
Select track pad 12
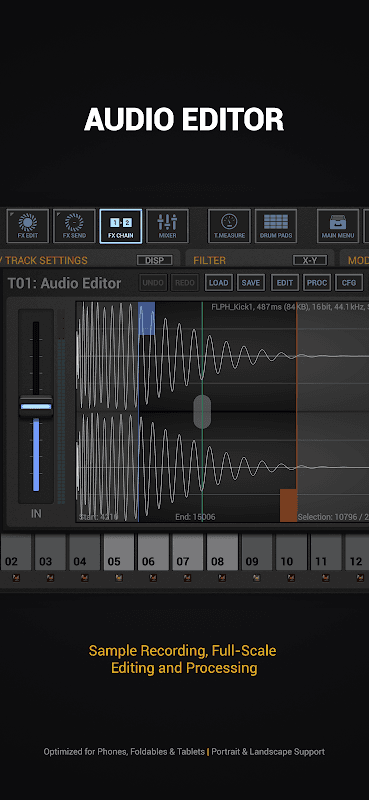(x=357, y=553)
